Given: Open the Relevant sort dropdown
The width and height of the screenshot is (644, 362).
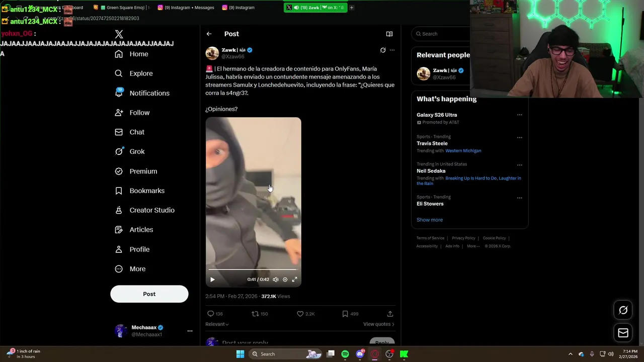Looking at the screenshot, I should point(217,324).
